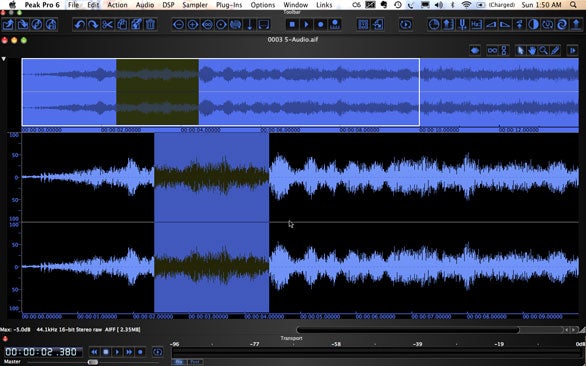Click the Play button in the Transport panel
Screen dimensions: 586x366
click(x=117, y=352)
